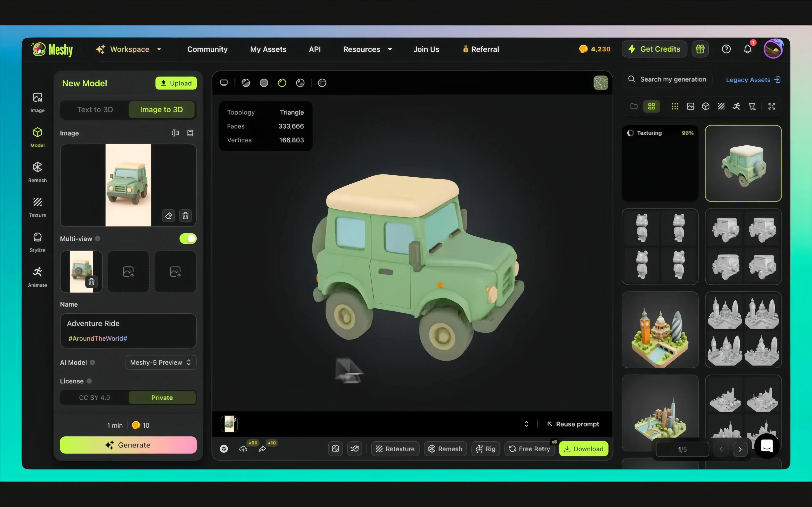Toggle the Multi-view switch off
Screen dimensions: 812x507
tap(188, 239)
